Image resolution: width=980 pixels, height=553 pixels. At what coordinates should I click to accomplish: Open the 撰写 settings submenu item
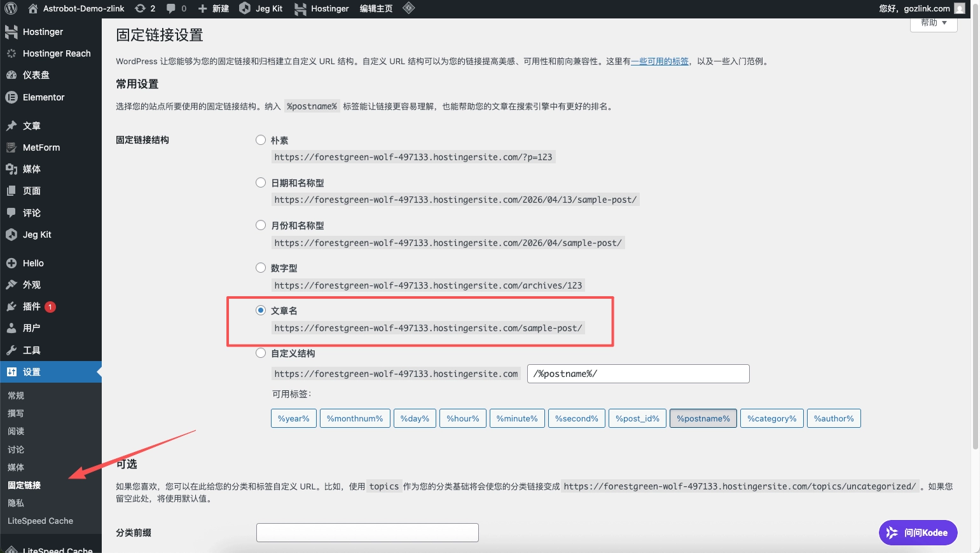(16, 413)
